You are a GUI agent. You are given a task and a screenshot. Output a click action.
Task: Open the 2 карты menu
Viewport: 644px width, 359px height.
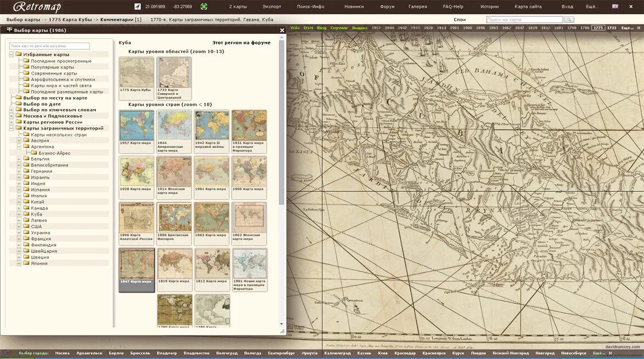(238, 7)
